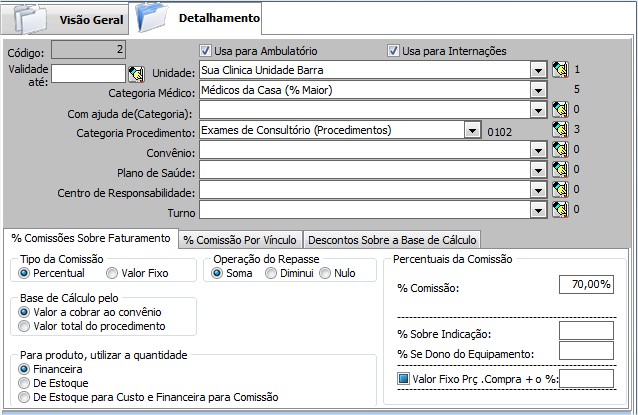Screen dimensions: 638x415
Task: Click the % Comissão input field
Action: 585,285
